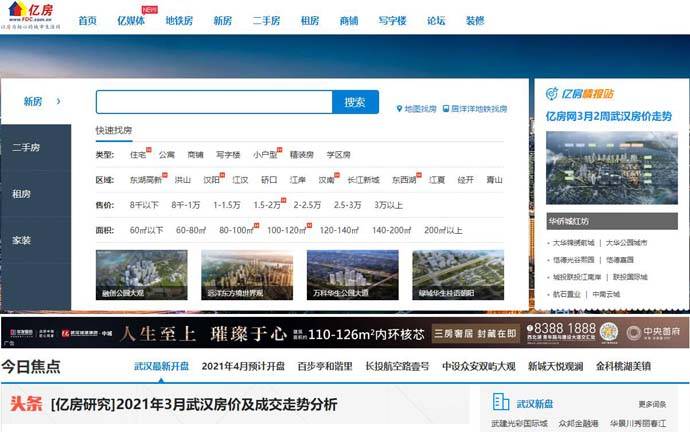Click the 联投国际城 link
This screenshot has height=432, width=690.
pos(630,277)
